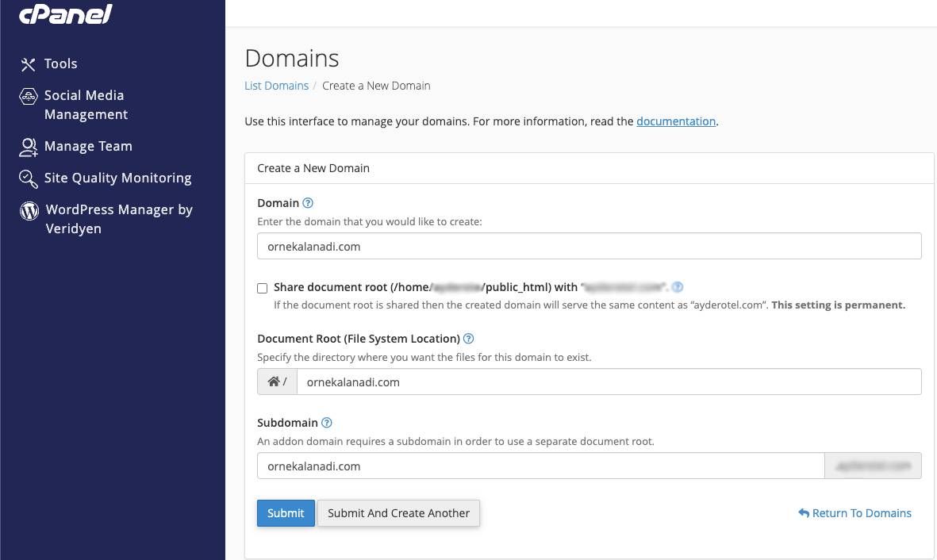This screenshot has width=937, height=560.
Task: Enable the Share document root checkbox
Action: point(263,288)
